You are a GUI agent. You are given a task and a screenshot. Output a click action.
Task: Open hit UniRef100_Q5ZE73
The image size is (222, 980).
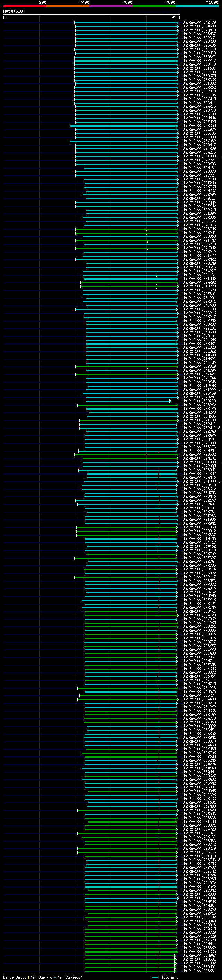pos(199,49)
